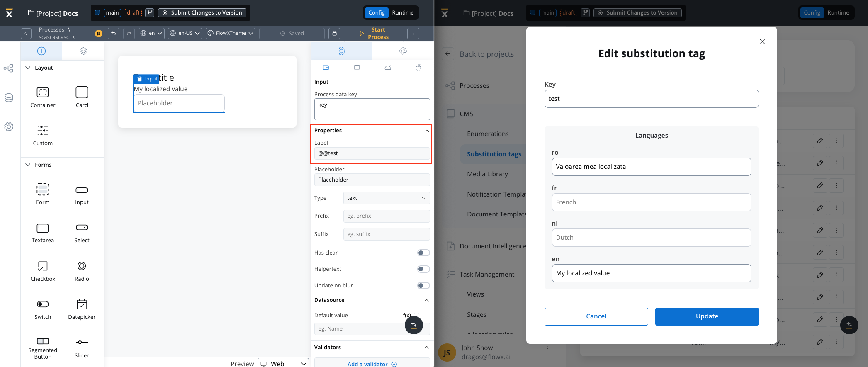Click the database icon in left rail
The height and width of the screenshot is (367, 868).
(9, 98)
